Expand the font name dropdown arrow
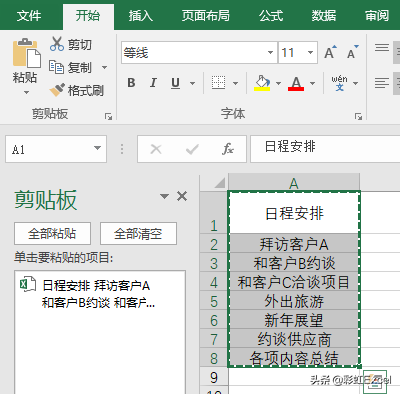This screenshot has height=394, width=400. click(x=271, y=52)
